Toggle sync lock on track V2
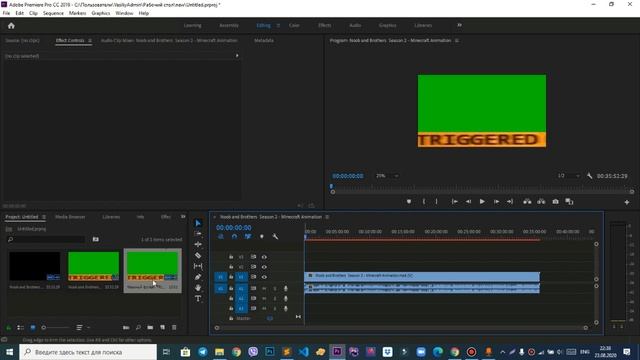Viewport: 640px width, 360px height. pyautogui.click(x=253, y=267)
